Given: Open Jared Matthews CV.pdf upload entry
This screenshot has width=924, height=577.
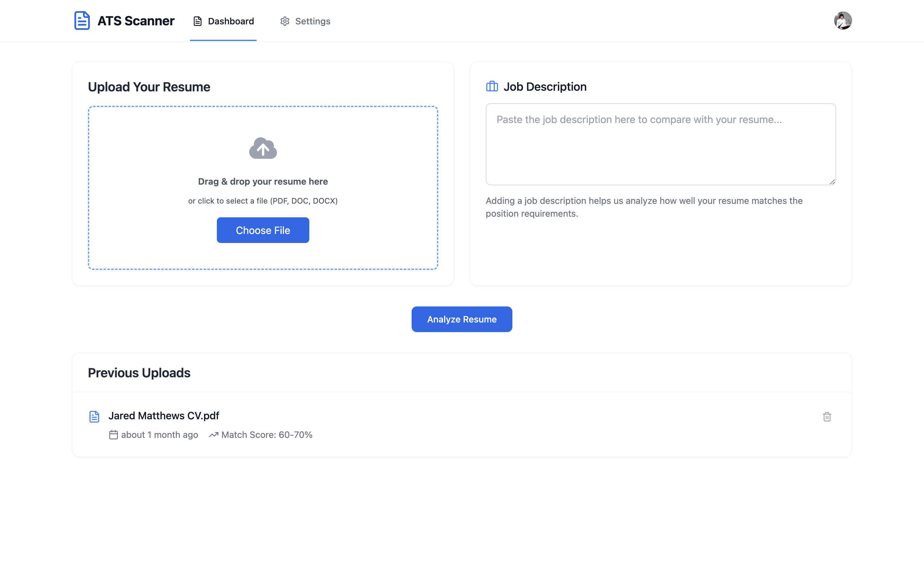Looking at the screenshot, I should click(x=164, y=415).
